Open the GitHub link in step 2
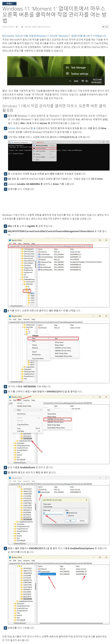Screen dimensions: 112x644 pos(12,128)
